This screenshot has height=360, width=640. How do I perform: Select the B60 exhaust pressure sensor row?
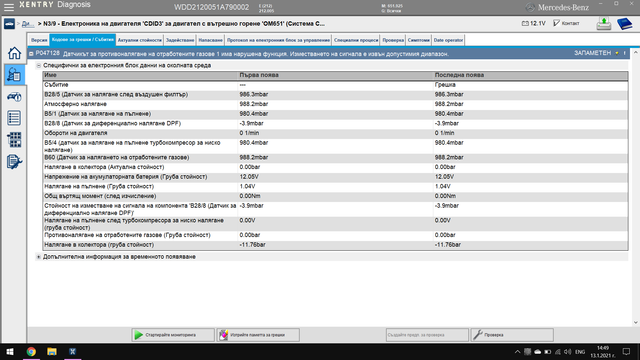[335, 157]
